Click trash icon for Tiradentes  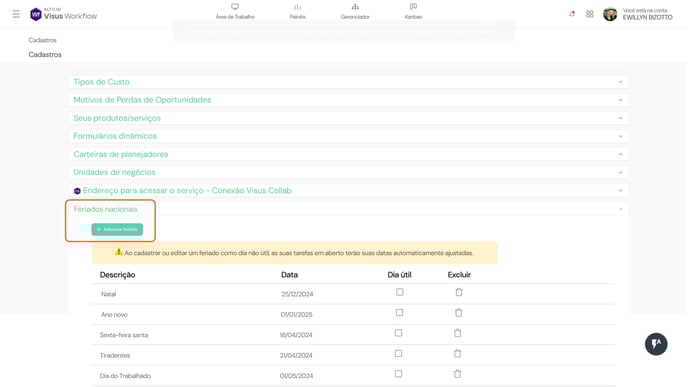[458, 354]
